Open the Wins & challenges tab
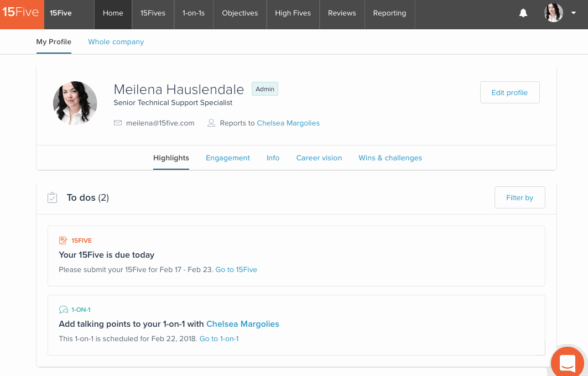This screenshot has width=588, height=376. [x=390, y=158]
